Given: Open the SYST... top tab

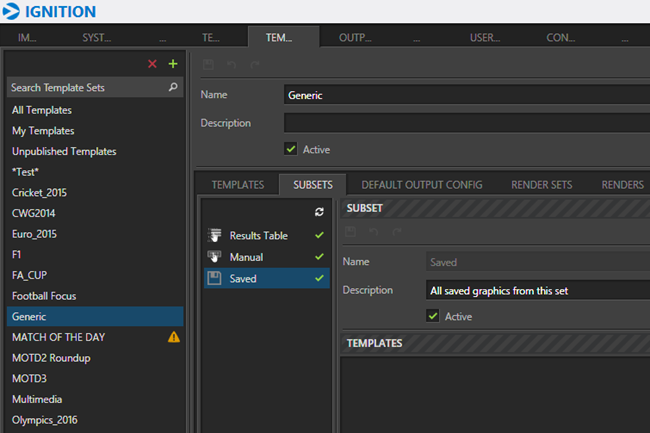Looking at the screenshot, I should [x=96, y=38].
